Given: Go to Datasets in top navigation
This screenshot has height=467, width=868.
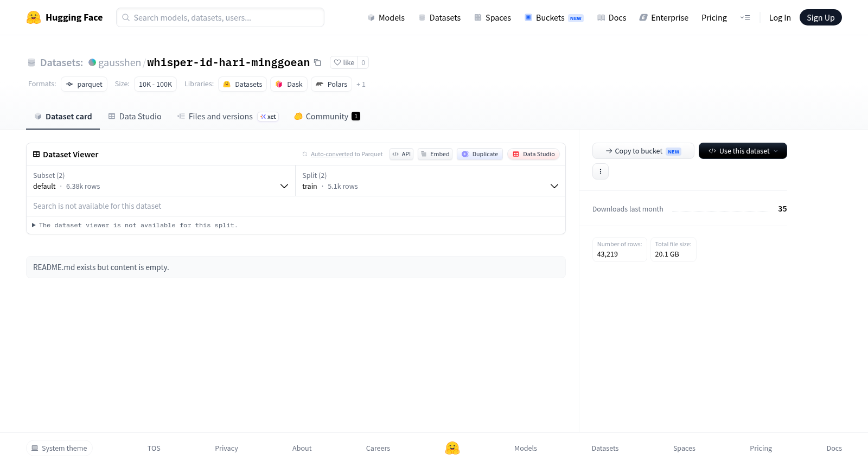Looking at the screenshot, I should coord(439,17).
